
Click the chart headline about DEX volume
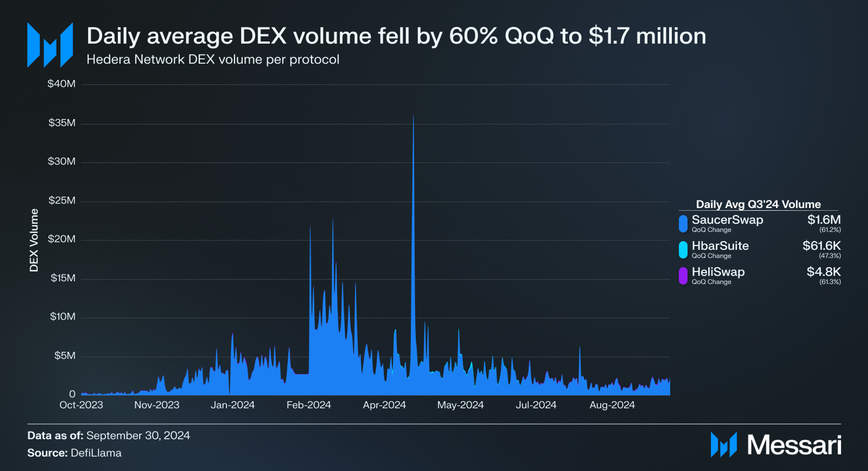coord(396,36)
